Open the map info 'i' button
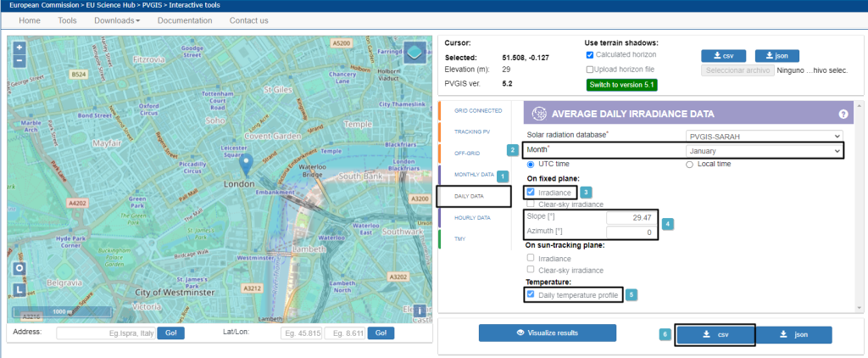 (x=420, y=310)
